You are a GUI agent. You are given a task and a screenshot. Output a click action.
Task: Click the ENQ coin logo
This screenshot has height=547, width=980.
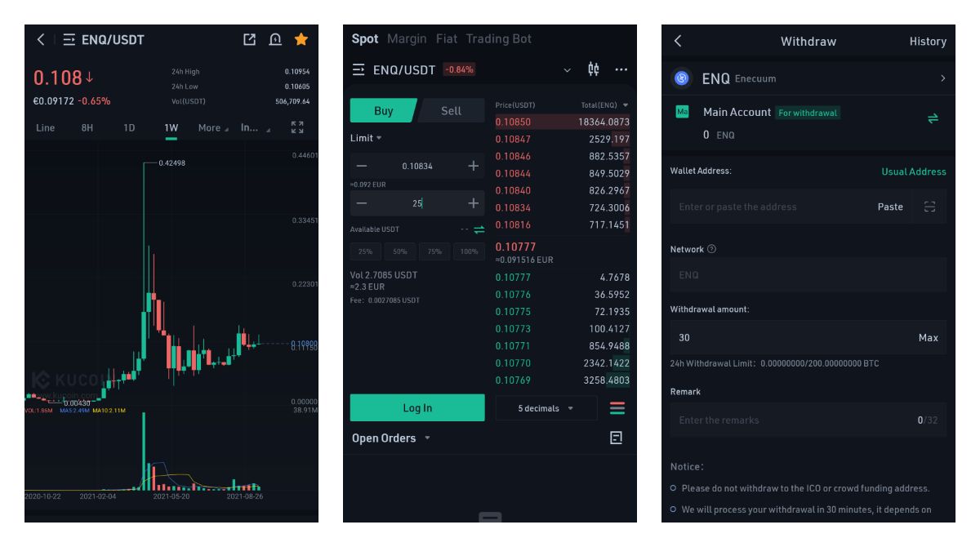[681, 78]
